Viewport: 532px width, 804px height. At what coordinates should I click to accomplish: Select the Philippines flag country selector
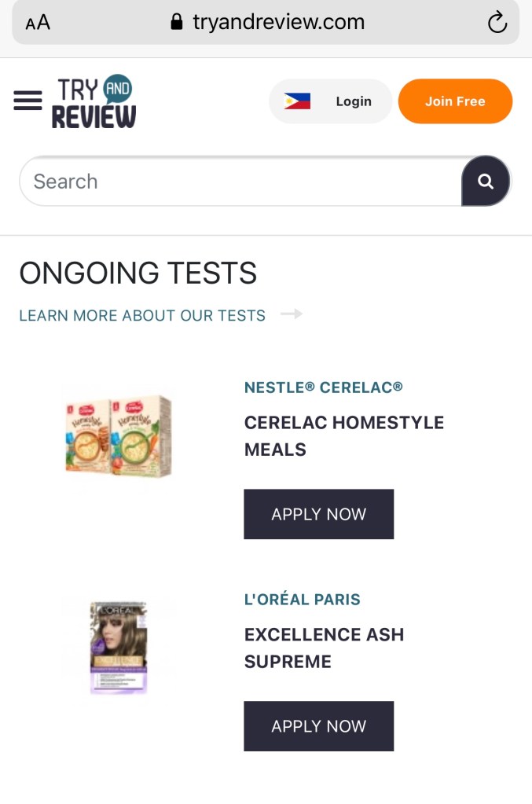pos(297,101)
